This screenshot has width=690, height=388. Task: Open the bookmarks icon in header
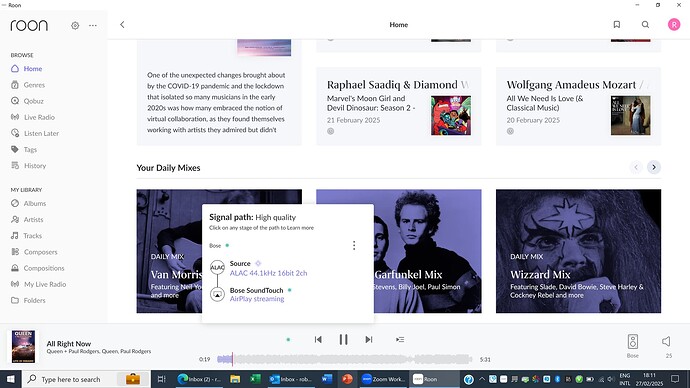coord(617,25)
